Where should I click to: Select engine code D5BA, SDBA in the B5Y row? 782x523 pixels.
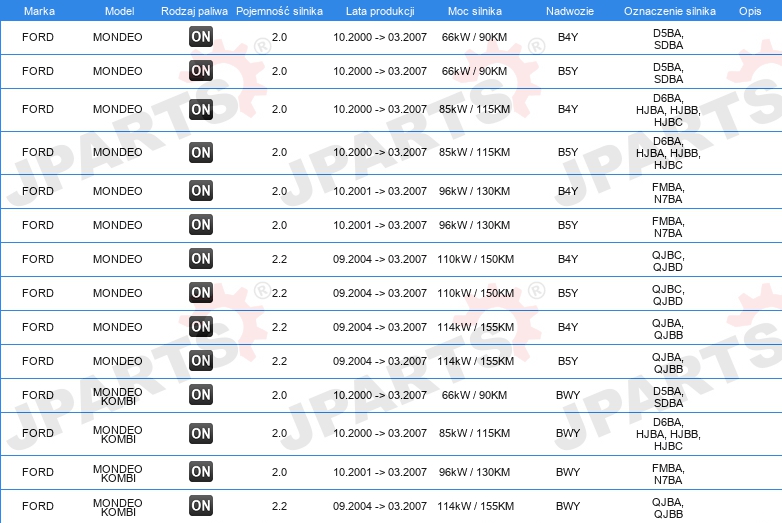668,73
